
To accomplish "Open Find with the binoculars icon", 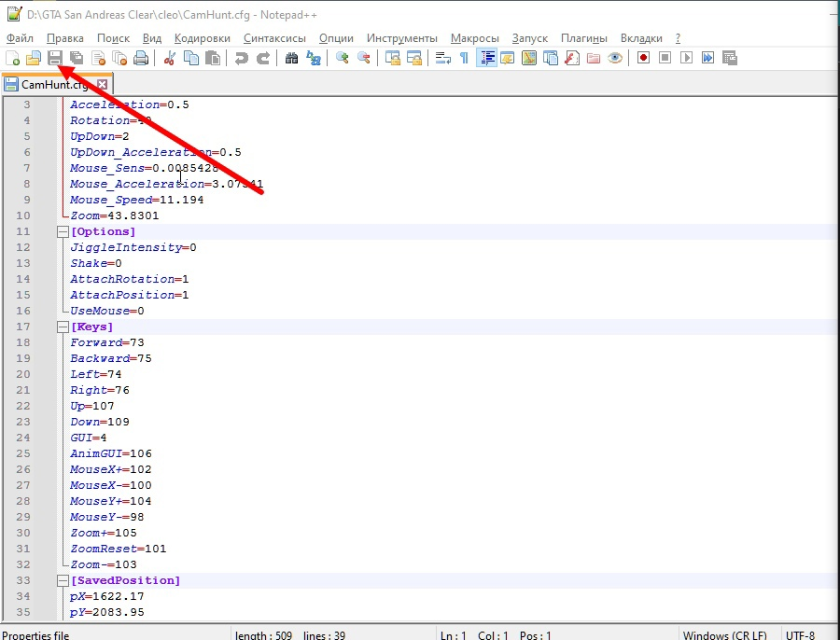I will coord(292,58).
